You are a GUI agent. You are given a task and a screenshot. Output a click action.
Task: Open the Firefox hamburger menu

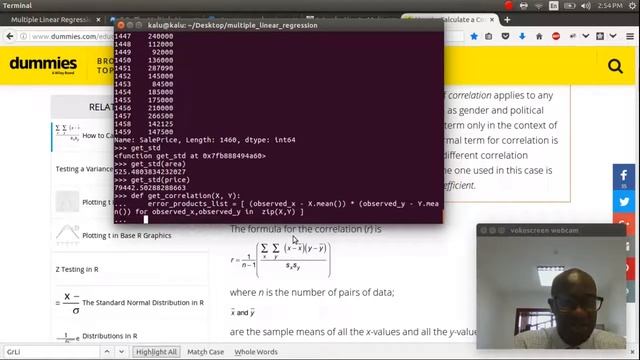click(630, 36)
